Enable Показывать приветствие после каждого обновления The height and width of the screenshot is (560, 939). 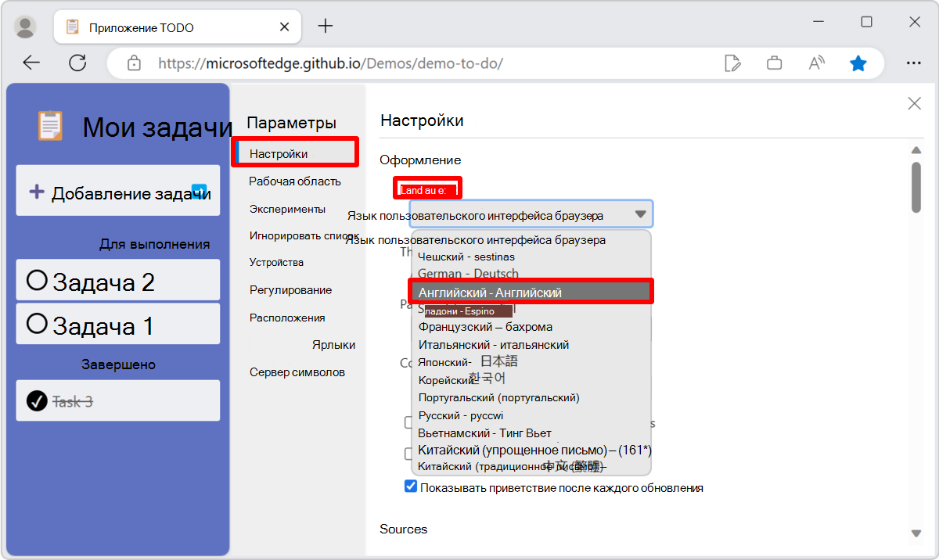[x=410, y=486]
